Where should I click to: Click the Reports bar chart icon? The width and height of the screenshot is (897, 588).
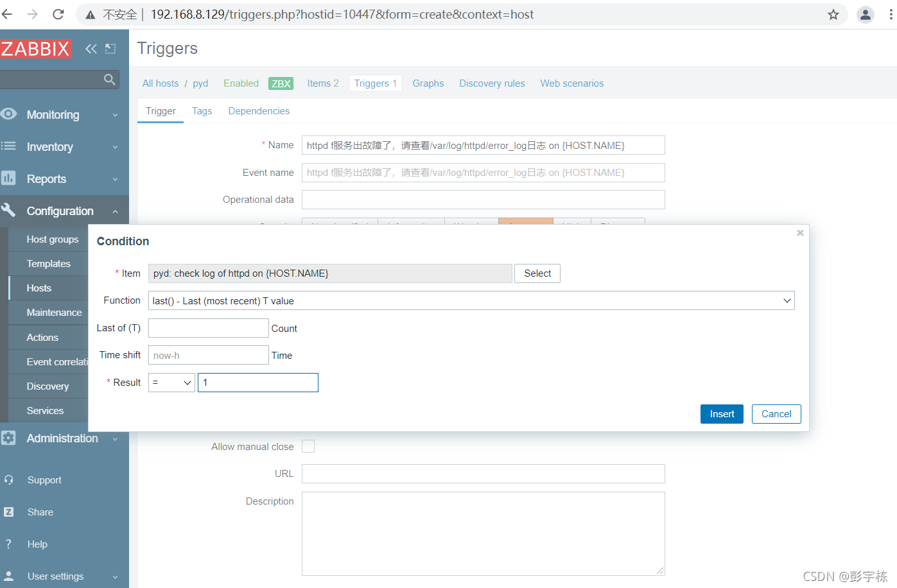click(8, 178)
